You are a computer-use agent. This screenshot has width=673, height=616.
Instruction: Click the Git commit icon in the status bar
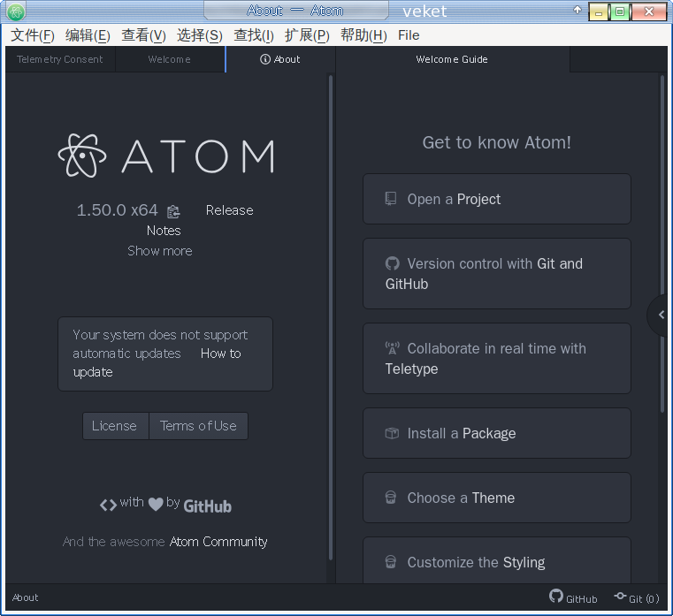620,596
